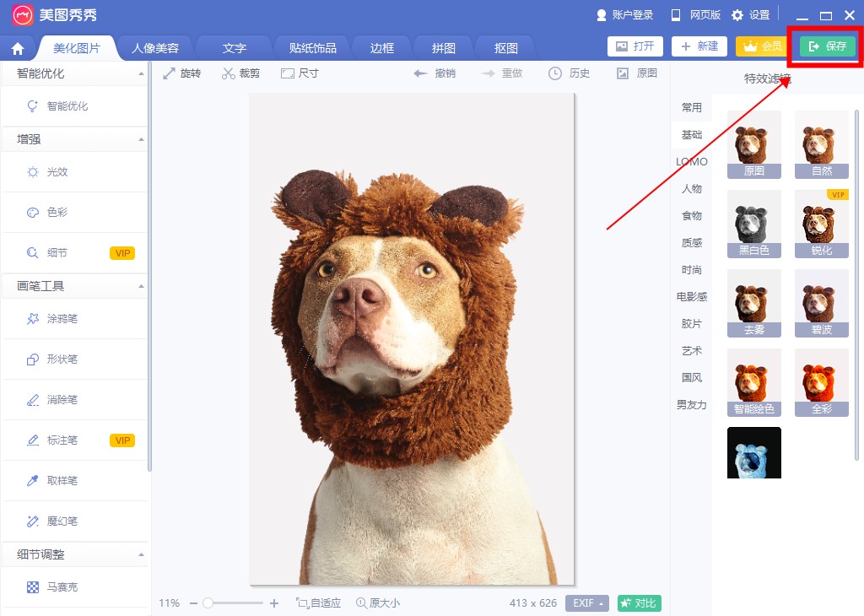
Task: Click the zoom slider handle
Action: point(208,603)
